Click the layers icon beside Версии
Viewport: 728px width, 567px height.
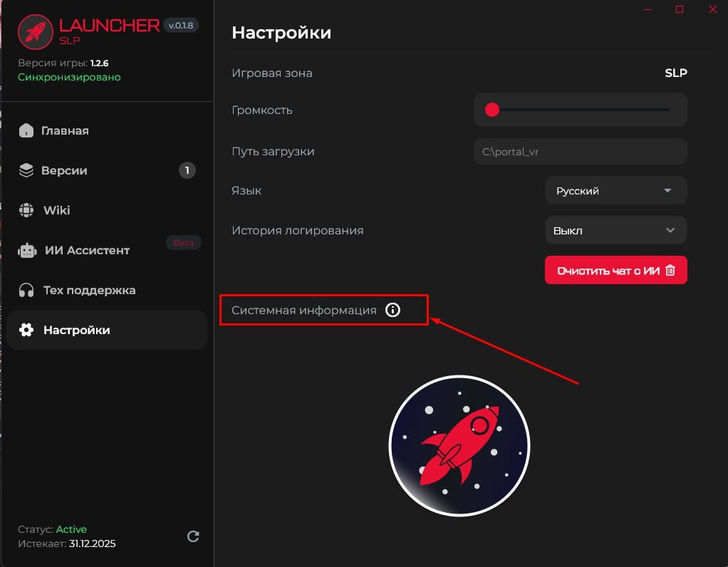(26, 170)
